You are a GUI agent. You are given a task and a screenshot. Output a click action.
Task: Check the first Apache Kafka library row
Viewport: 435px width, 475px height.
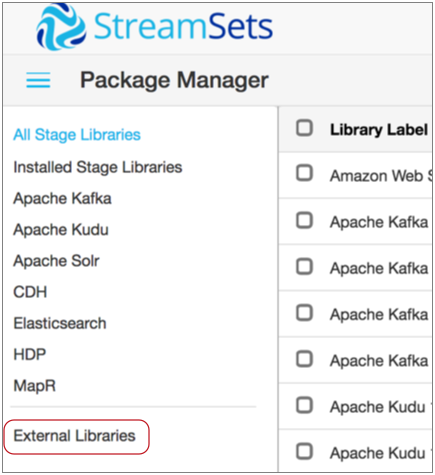pyautogui.click(x=304, y=220)
